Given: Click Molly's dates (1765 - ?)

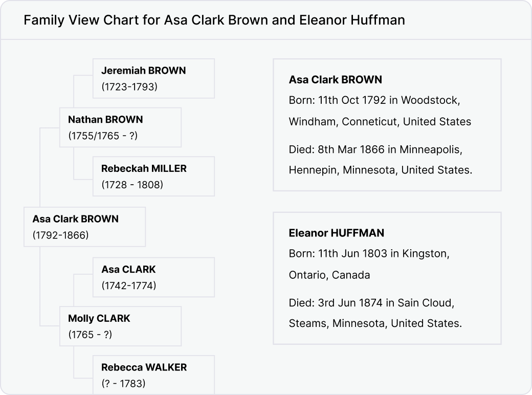Looking at the screenshot, I should pos(90,335).
